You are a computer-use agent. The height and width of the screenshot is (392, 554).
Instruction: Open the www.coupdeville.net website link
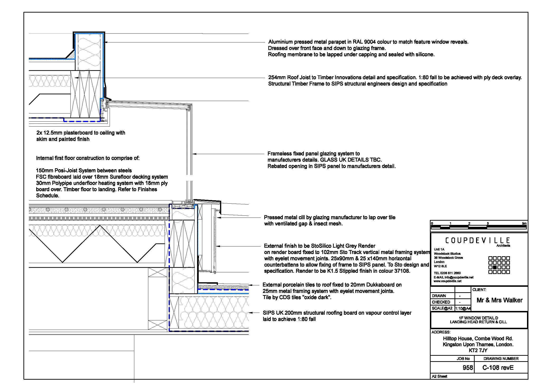pos(447,281)
